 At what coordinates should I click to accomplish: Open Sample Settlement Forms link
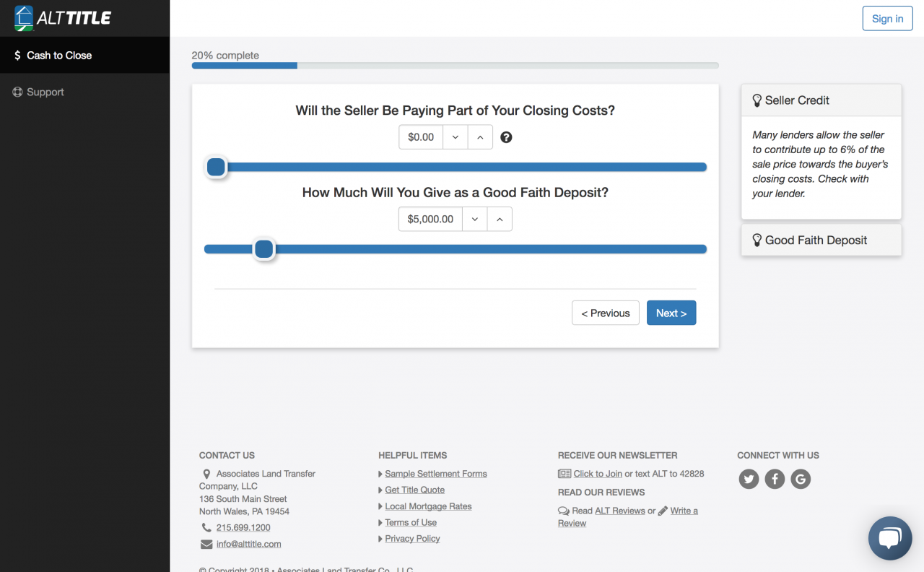tap(436, 474)
